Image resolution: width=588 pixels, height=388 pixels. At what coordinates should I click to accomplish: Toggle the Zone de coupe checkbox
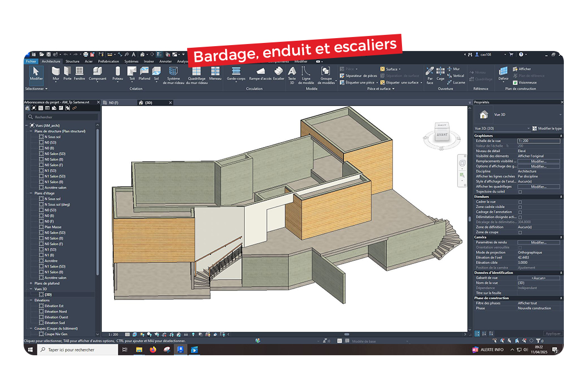click(520, 232)
